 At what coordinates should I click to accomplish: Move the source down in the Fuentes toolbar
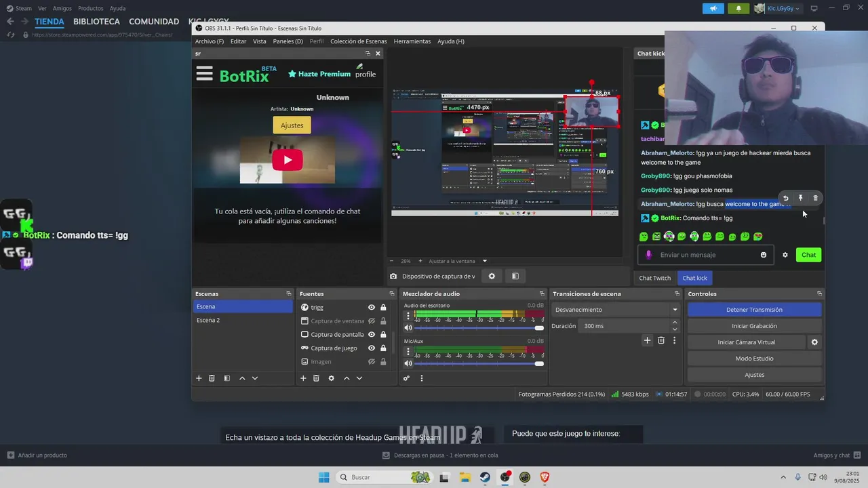[x=359, y=378]
